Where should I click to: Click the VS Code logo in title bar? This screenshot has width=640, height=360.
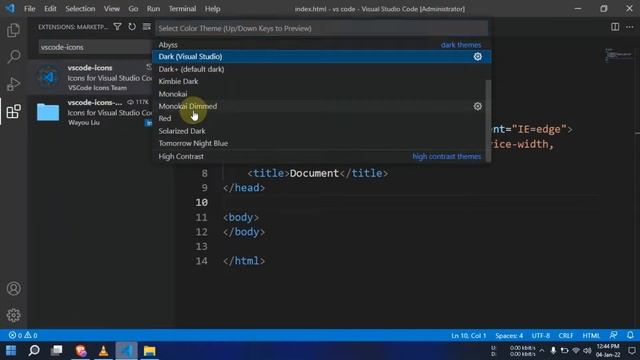coord(10,8)
